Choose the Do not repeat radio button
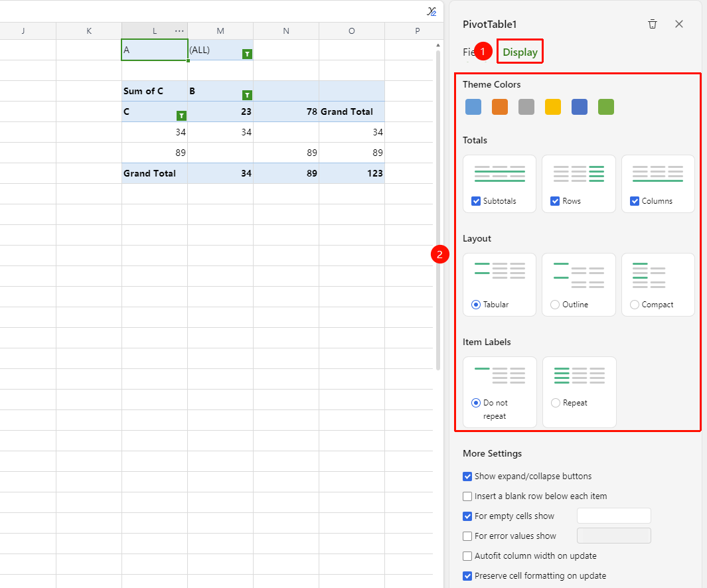Screen dimensions: 707x588 click(476, 403)
